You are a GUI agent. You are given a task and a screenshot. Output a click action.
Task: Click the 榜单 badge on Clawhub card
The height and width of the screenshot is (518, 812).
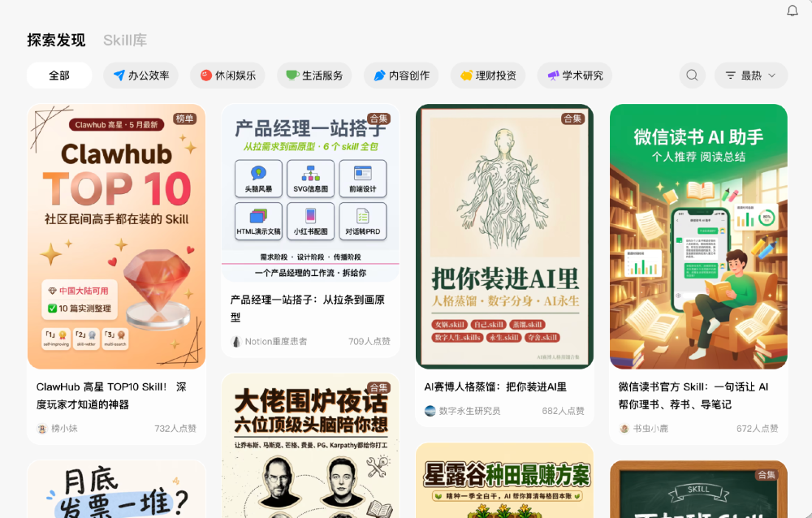pyautogui.click(x=184, y=119)
